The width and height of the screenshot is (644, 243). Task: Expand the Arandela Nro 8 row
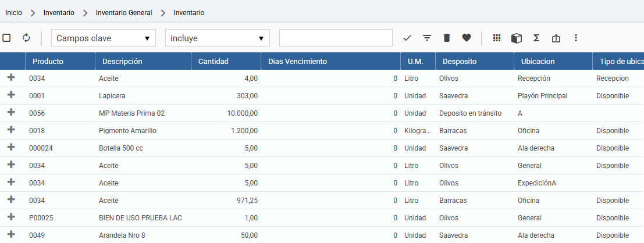(x=11, y=234)
